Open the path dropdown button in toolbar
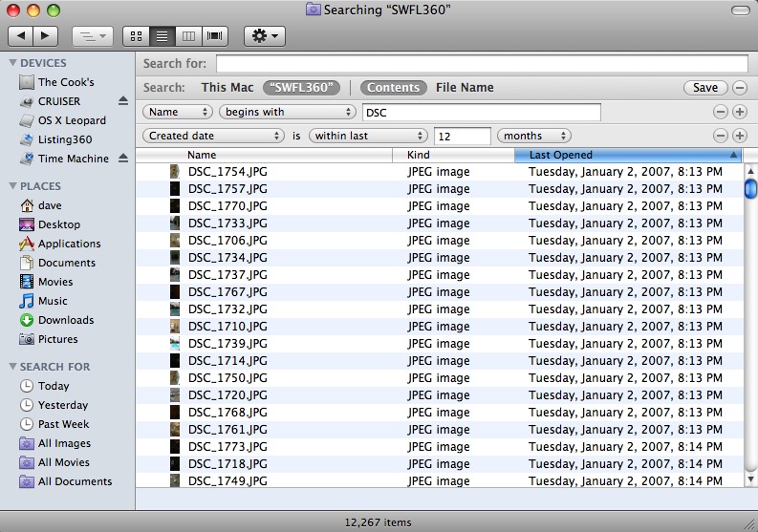 (x=93, y=35)
